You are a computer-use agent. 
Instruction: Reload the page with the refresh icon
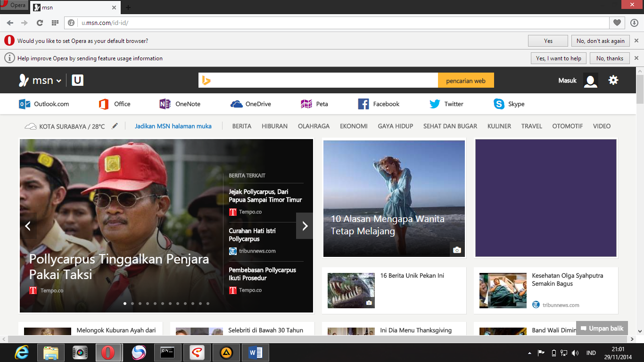click(40, 23)
